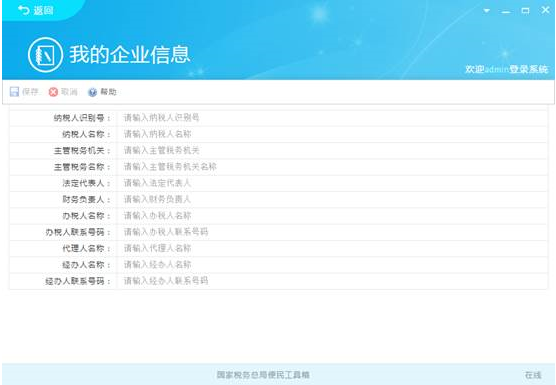Click the notebook enterprise info icon
556x385 pixels.
point(45,55)
